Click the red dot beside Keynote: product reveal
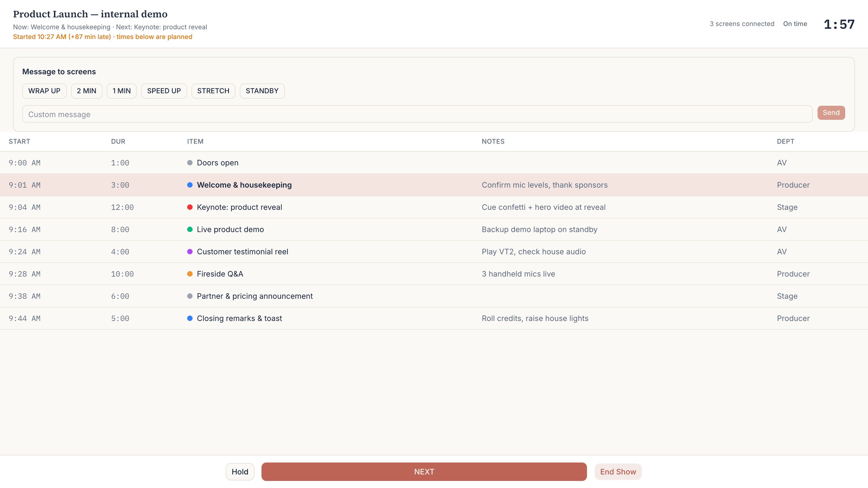The width and height of the screenshot is (868, 488). coord(190,207)
